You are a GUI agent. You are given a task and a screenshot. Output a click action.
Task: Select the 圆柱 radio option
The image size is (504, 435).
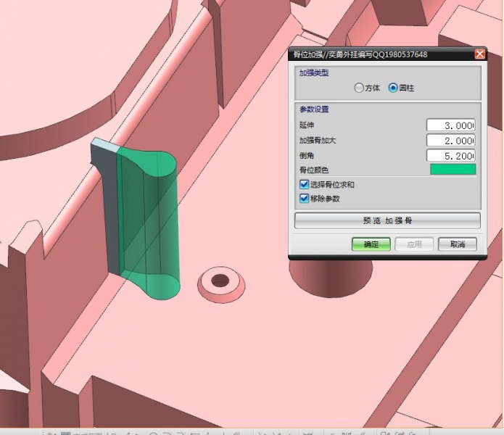[x=393, y=88]
